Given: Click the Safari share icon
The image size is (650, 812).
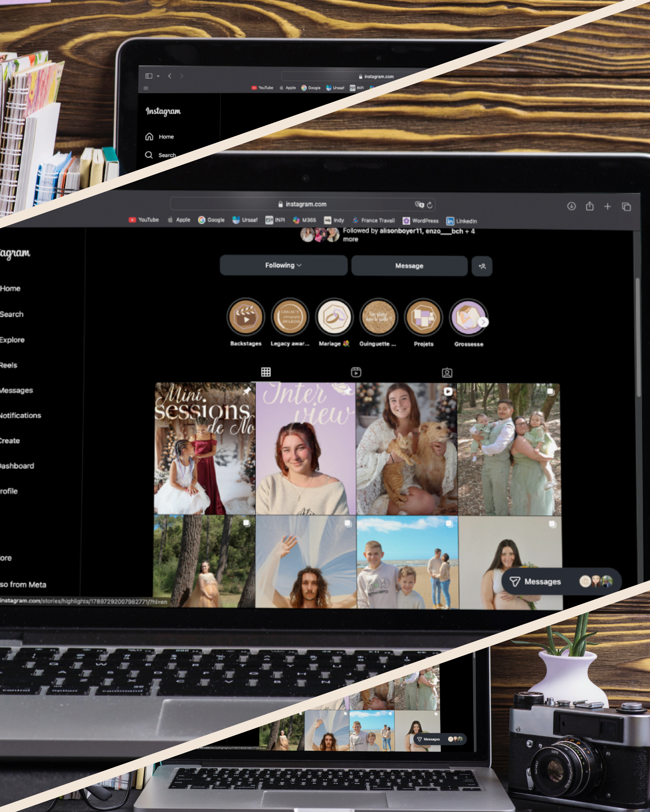Looking at the screenshot, I should (590, 206).
